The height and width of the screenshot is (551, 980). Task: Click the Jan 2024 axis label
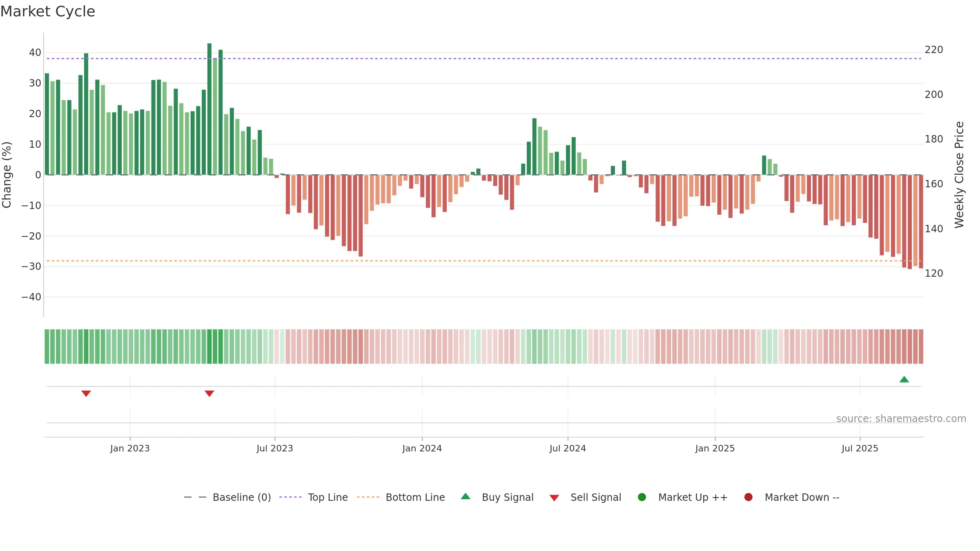coord(422,449)
